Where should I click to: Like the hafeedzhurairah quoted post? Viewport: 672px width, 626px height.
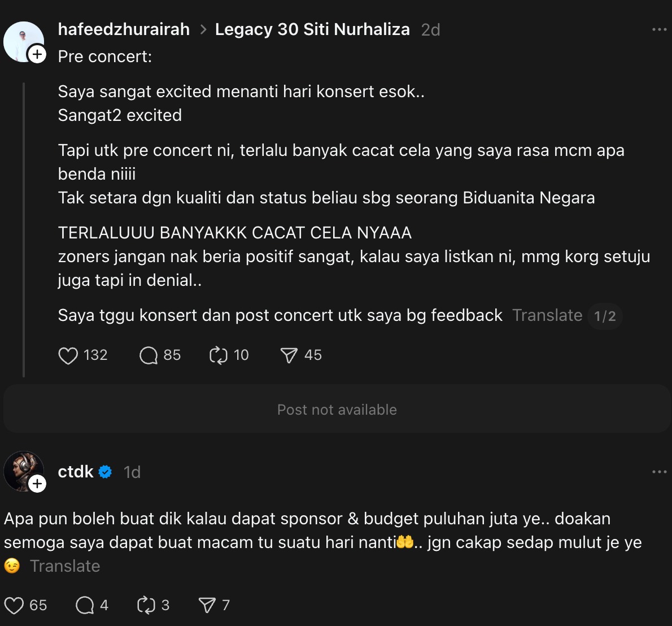(68, 355)
